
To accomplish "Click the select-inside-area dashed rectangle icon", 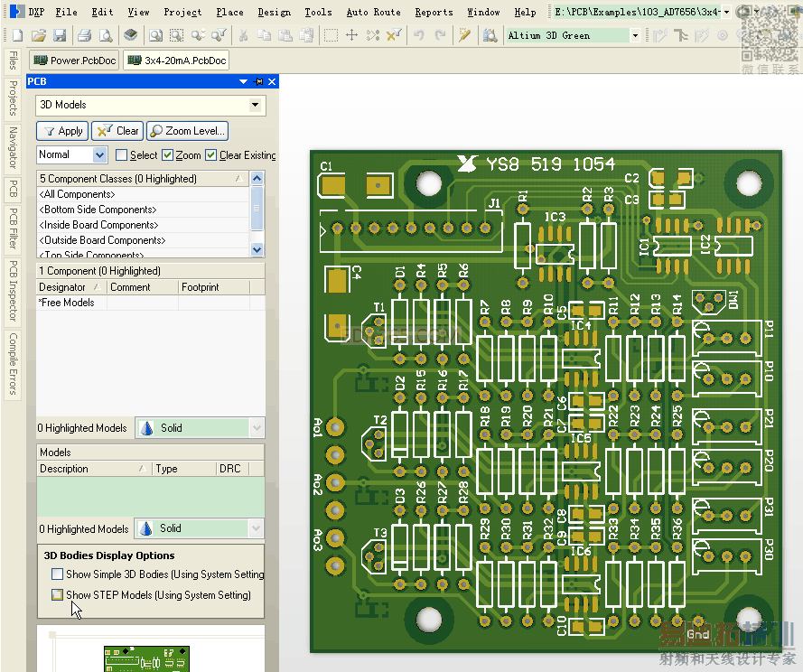I will tap(331, 35).
